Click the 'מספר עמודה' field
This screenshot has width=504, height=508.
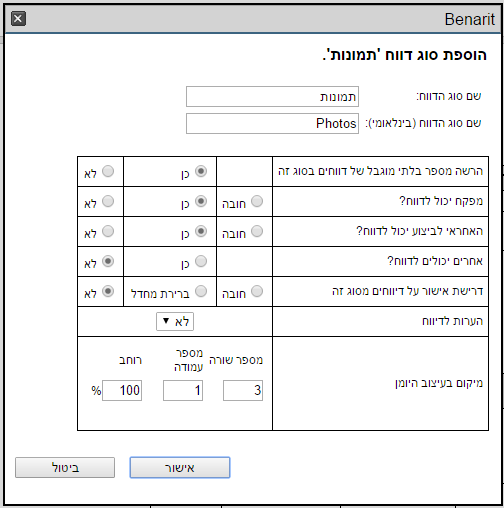tap(183, 390)
